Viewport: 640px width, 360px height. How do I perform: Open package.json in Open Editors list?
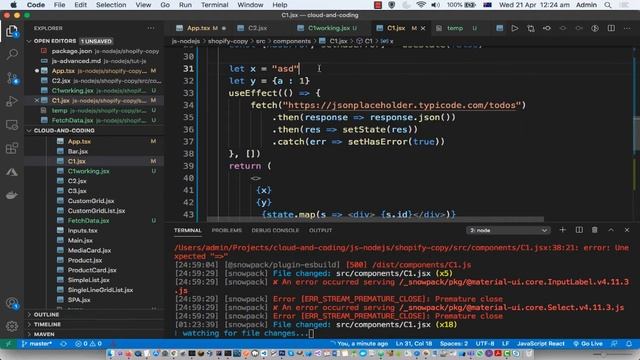point(72,51)
